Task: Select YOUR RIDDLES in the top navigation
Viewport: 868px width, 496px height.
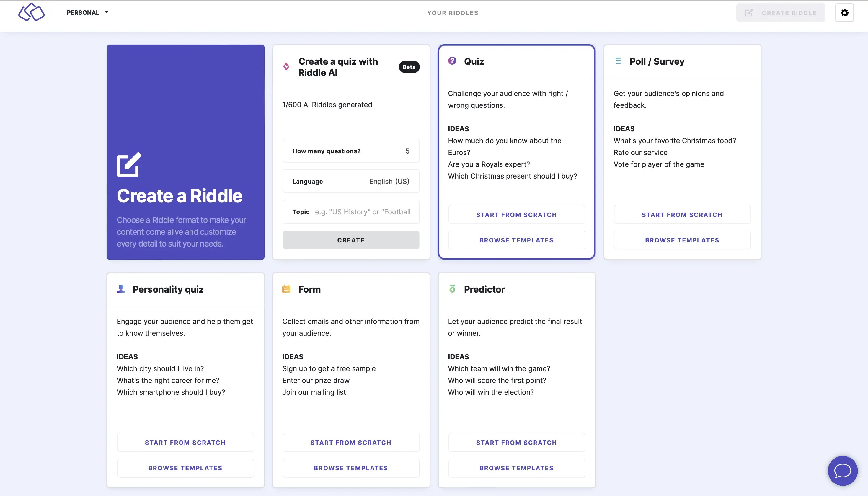Action: pos(452,13)
